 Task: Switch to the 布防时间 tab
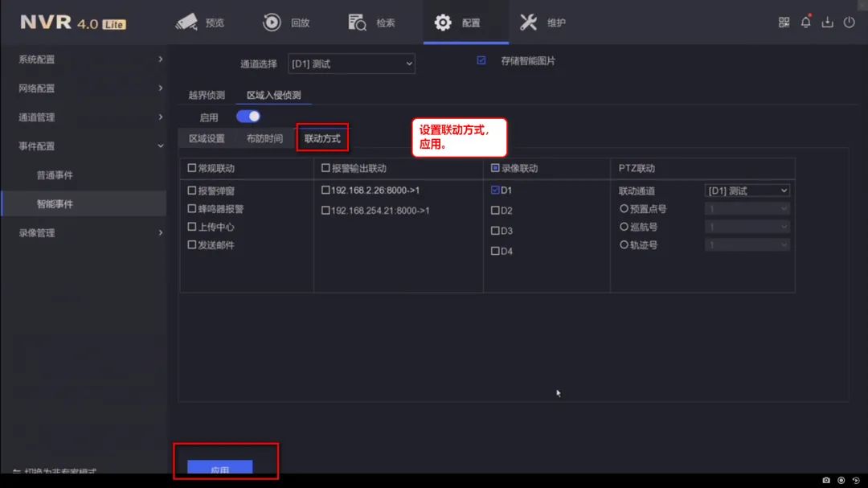(x=264, y=138)
